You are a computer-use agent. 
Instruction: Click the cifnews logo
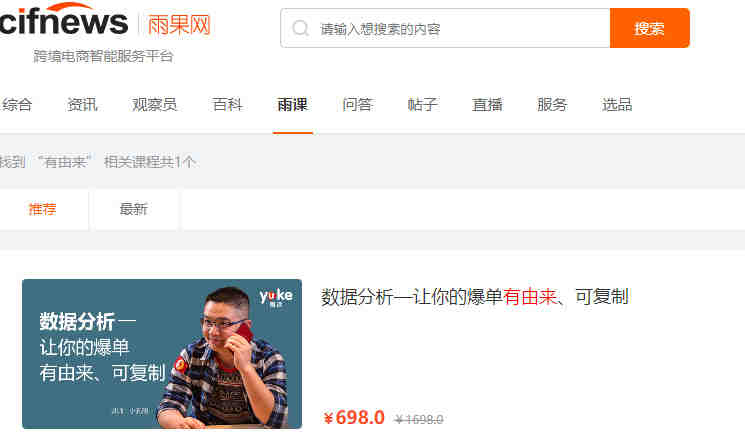point(63,19)
